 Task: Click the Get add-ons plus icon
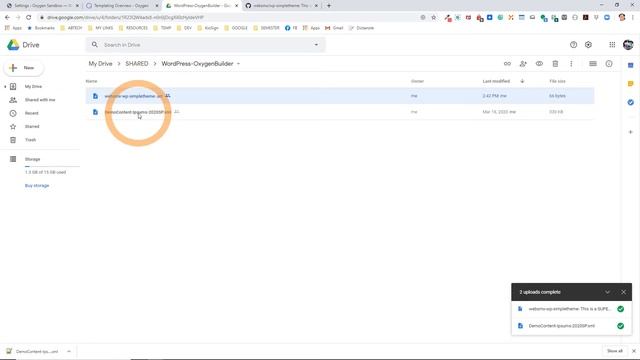(631, 132)
